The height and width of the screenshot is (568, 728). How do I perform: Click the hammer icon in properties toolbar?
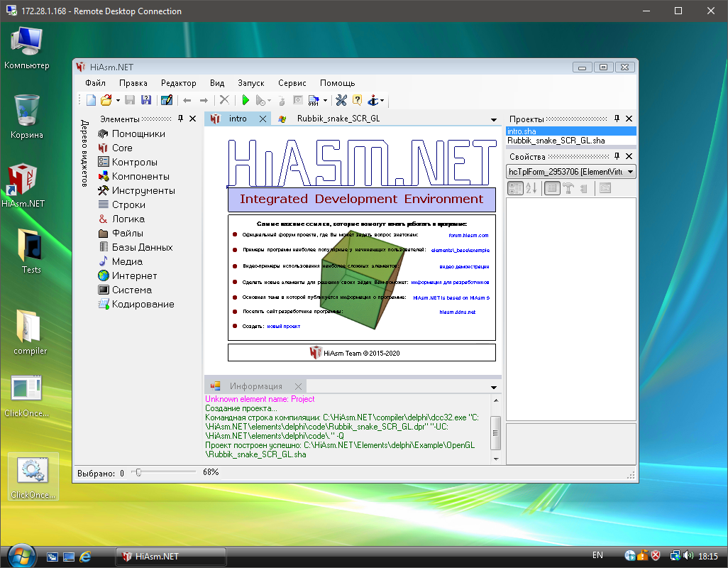(568, 188)
